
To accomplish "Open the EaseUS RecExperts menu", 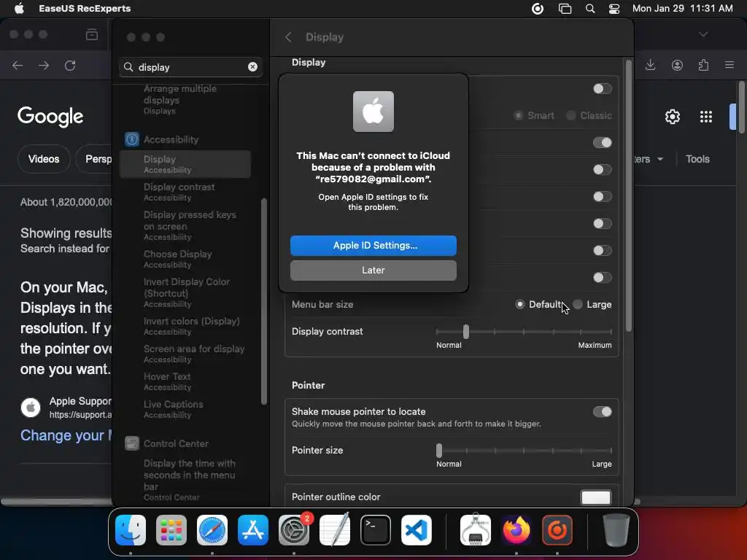I will (85, 9).
